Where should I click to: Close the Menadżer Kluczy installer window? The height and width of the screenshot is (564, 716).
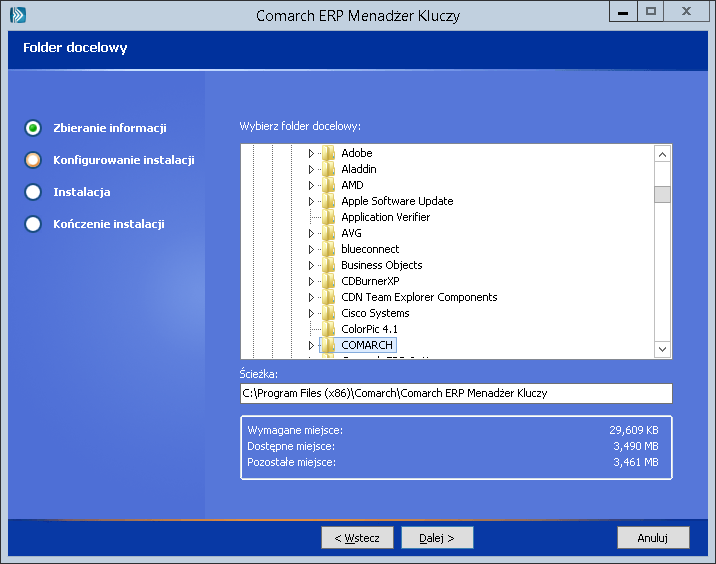coord(686,12)
